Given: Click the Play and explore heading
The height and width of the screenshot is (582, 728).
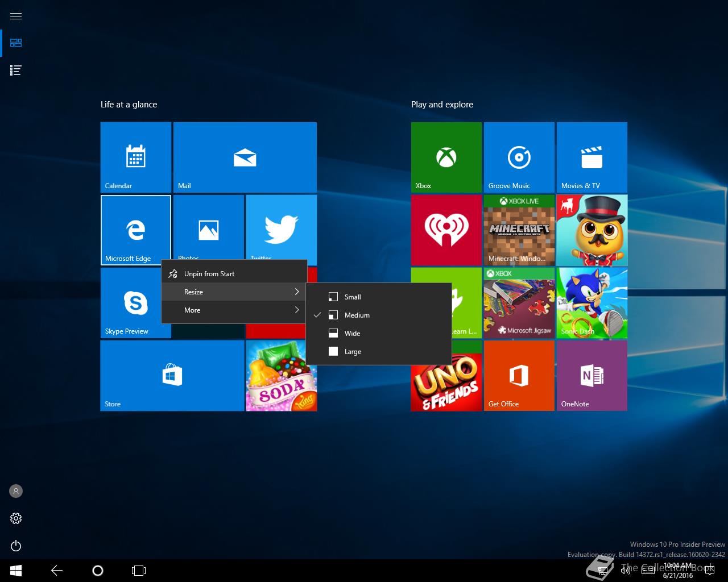Looking at the screenshot, I should point(442,105).
